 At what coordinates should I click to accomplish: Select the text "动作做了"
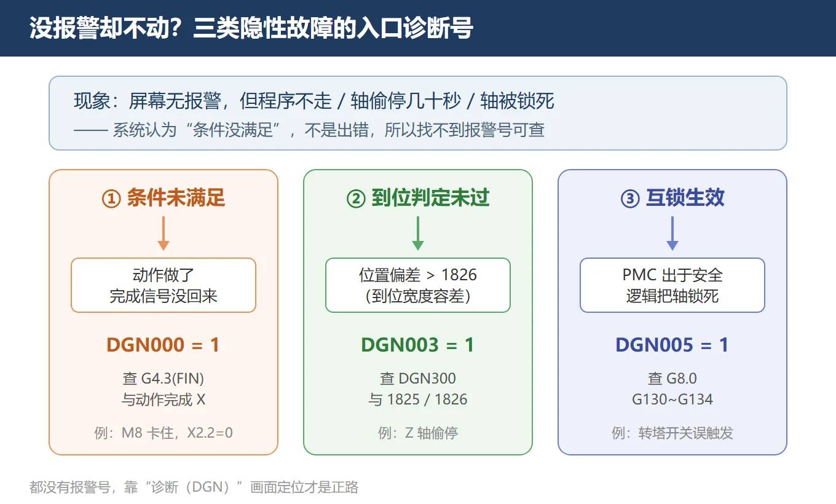coord(164,275)
